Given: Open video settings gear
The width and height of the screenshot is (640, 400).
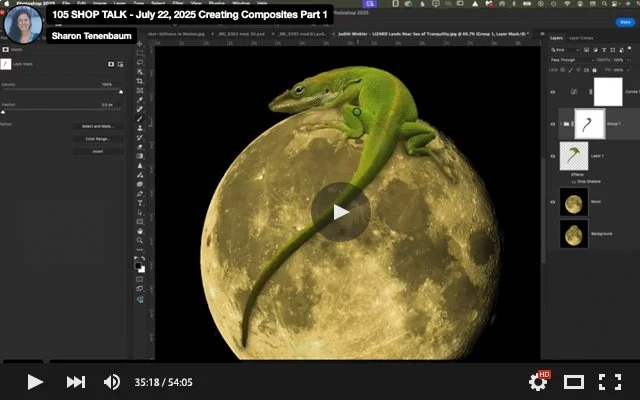Looking at the screenshot, I should [538, 382].
